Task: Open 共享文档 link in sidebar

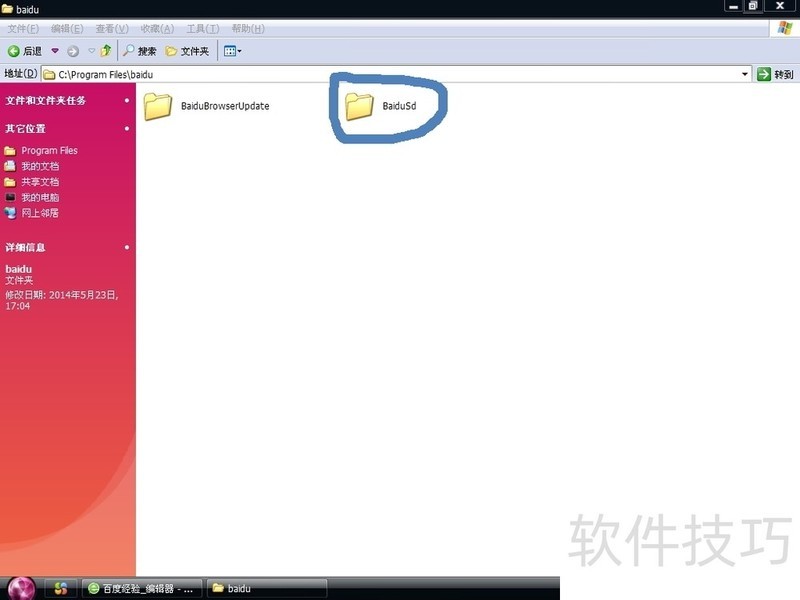Action: click(40, 182)
